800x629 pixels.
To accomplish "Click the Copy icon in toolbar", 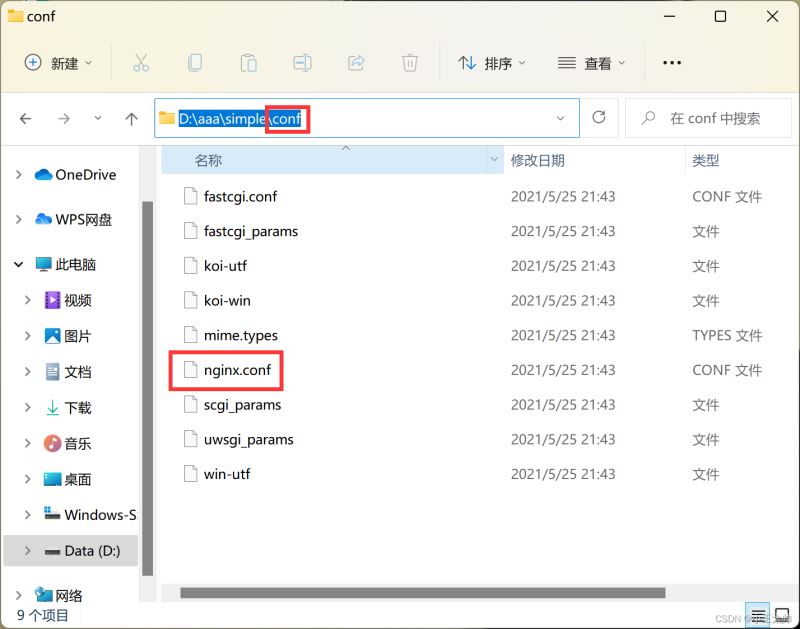I will click(x=195, y=63).
